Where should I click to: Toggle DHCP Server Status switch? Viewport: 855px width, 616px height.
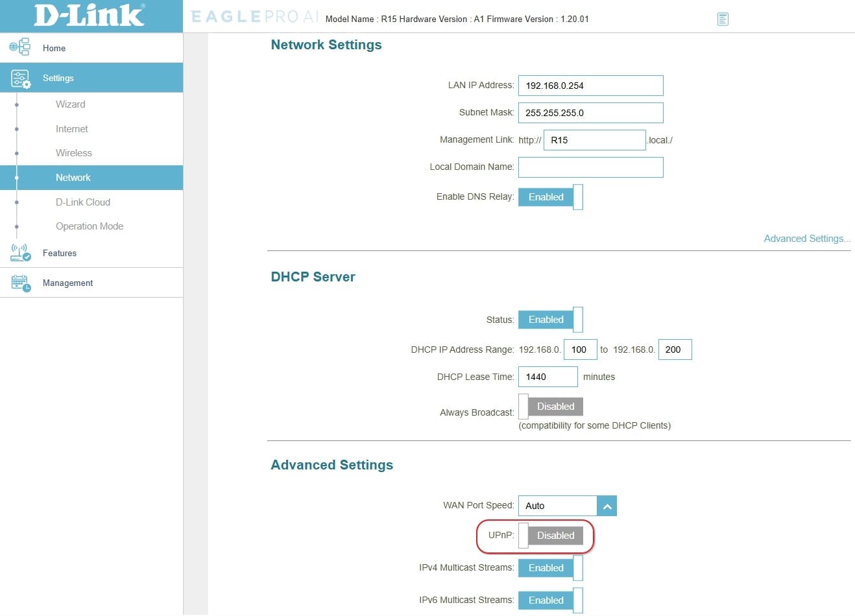pos(551,320)
